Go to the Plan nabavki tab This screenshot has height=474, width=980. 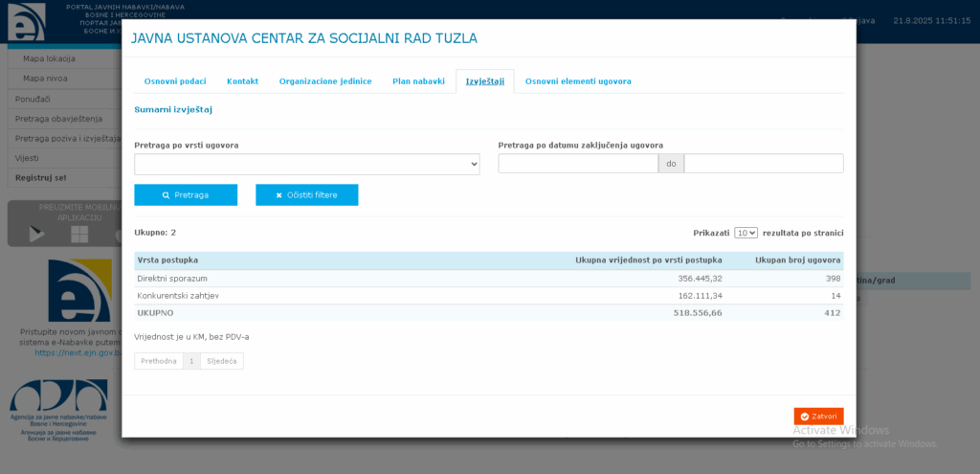click(x=418, y=81)
